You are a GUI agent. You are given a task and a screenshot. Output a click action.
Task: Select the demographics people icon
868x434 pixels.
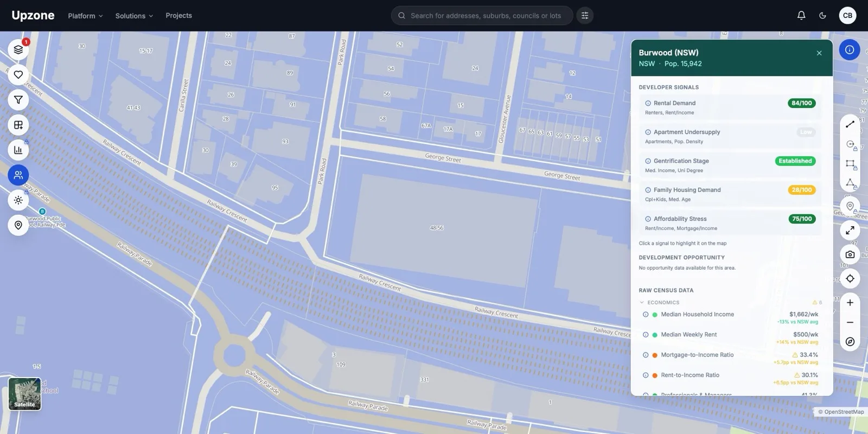pos(18,175)
